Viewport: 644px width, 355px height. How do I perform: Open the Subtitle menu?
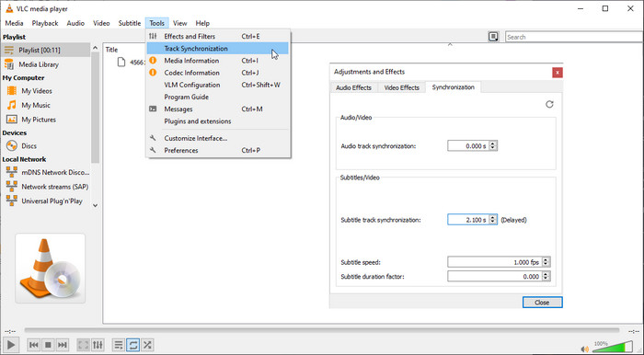click(130, 23)
